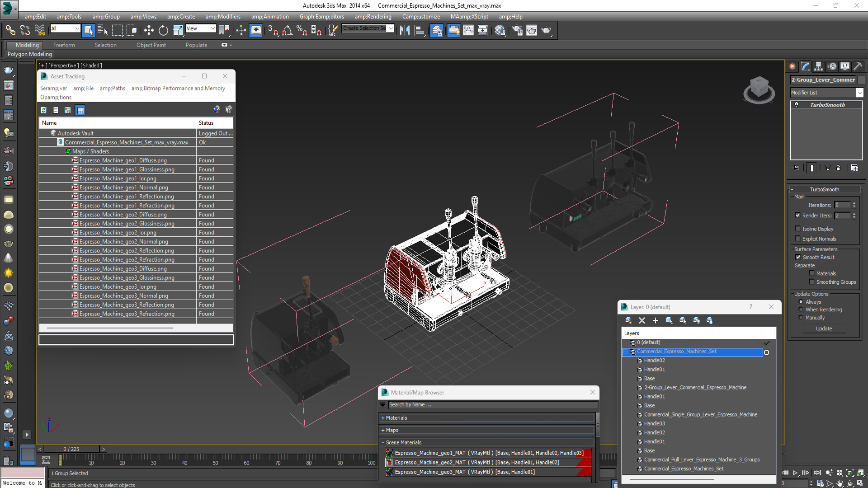Click the Shaded viewport label

(91, 66)
